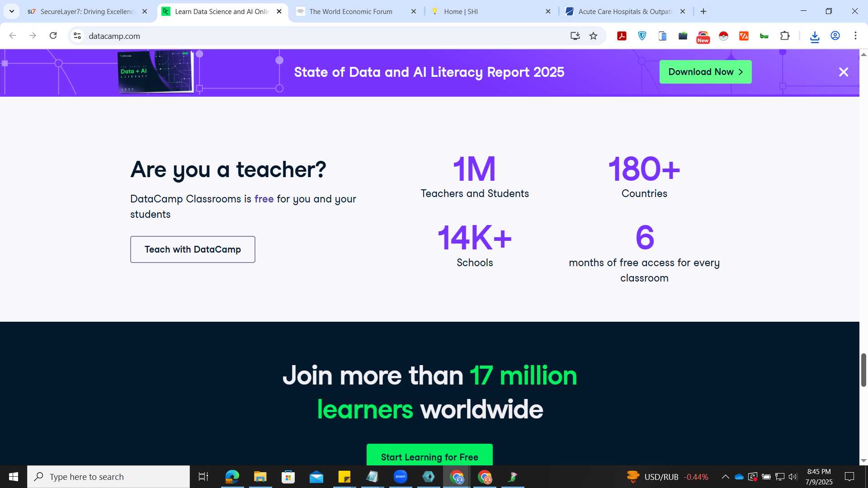The height and width of the screenshot is (488, 868).
Task: Open the clock and date flyout
Action: (819, 477)
